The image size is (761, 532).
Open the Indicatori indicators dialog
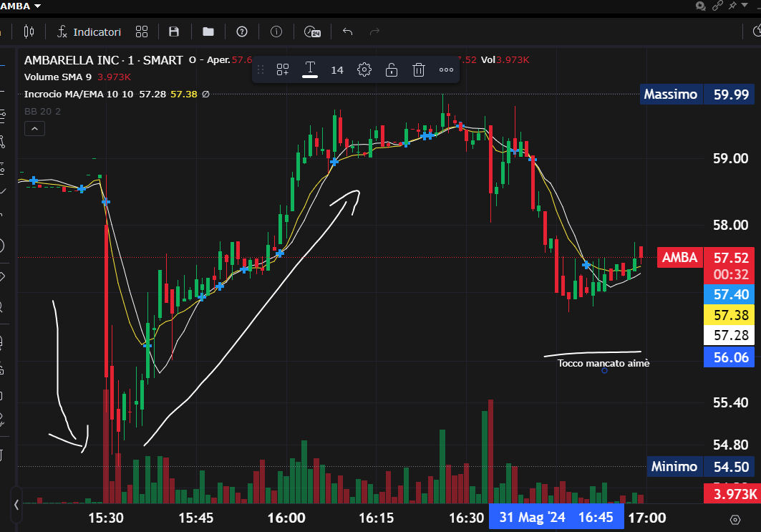(89, 32)
